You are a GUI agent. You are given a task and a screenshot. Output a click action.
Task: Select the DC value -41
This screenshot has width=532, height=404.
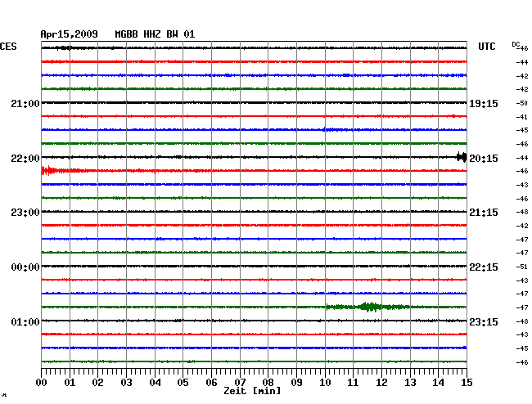point(522,117)
